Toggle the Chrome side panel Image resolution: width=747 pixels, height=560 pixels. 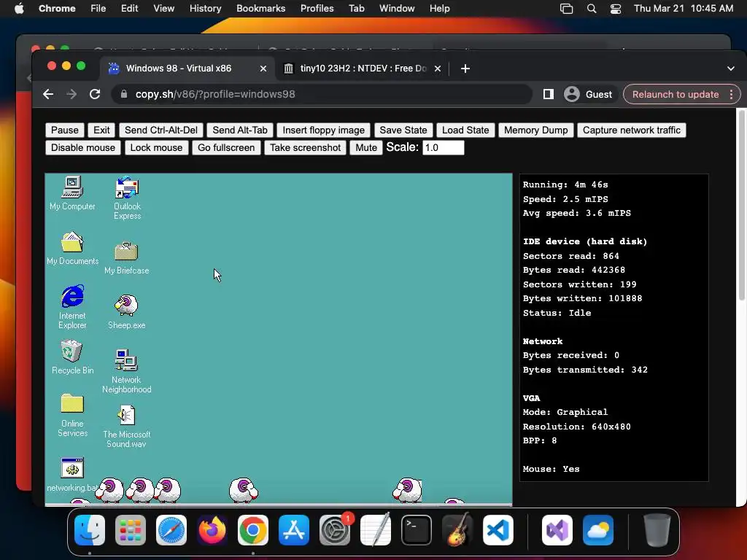[x=549, y=94]
